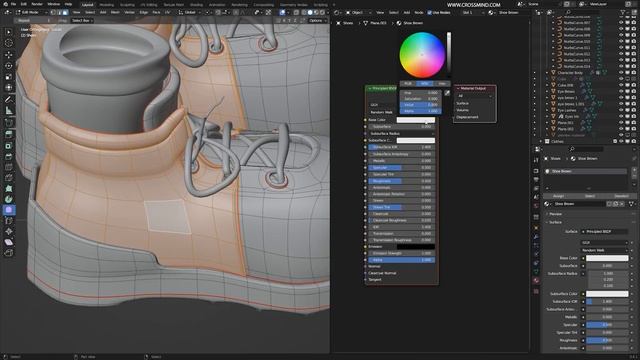This screenshot has width=640, height=360.
Task: Hide the Clothes collection eye icon
Action: [621, 141]
